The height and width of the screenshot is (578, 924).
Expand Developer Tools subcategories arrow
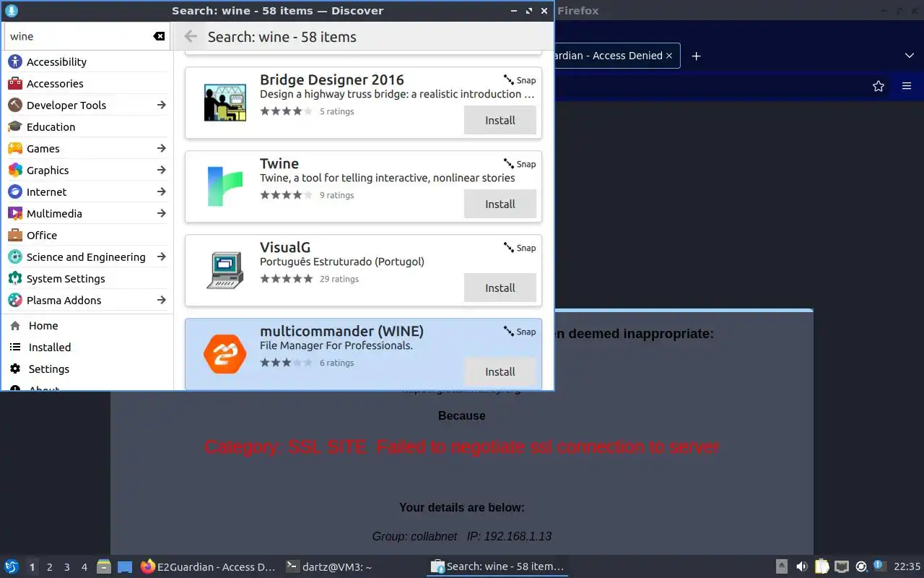(161, 105)
